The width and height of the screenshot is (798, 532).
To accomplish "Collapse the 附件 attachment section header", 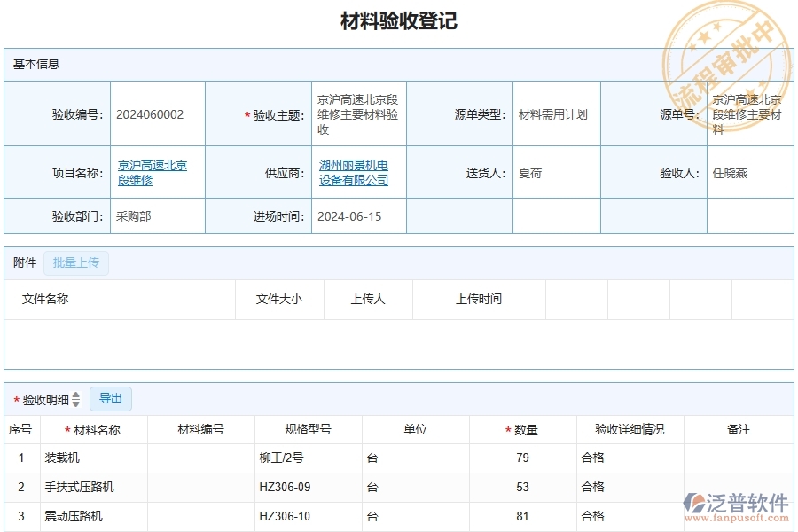I will [x=23, y=262].
